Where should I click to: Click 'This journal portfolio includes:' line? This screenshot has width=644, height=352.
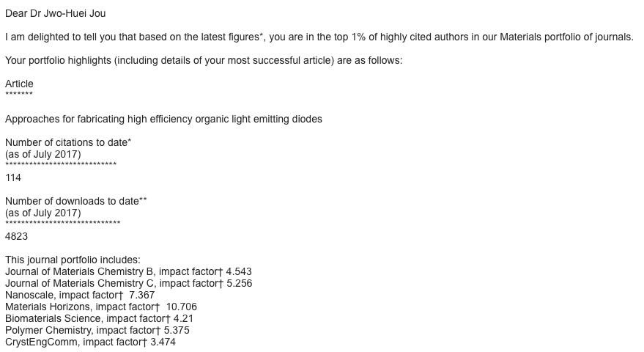tap(73, 260)
